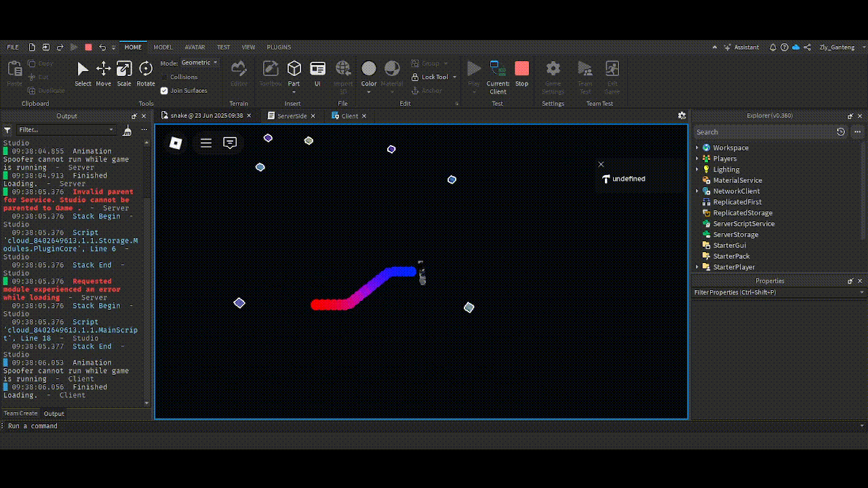This screenshot has height=488, width=868.
Task: Select ServerStorage in Explorer
Action: (x=735, y=235)
